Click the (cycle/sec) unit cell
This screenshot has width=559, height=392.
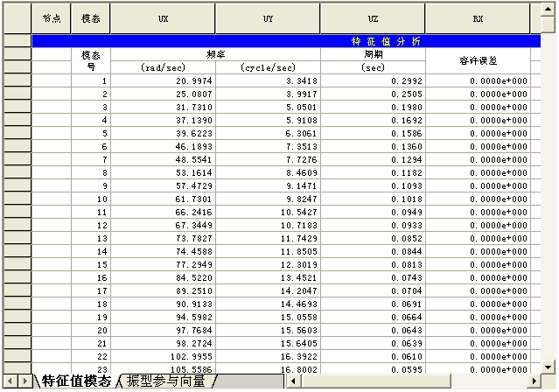[268, 67]
